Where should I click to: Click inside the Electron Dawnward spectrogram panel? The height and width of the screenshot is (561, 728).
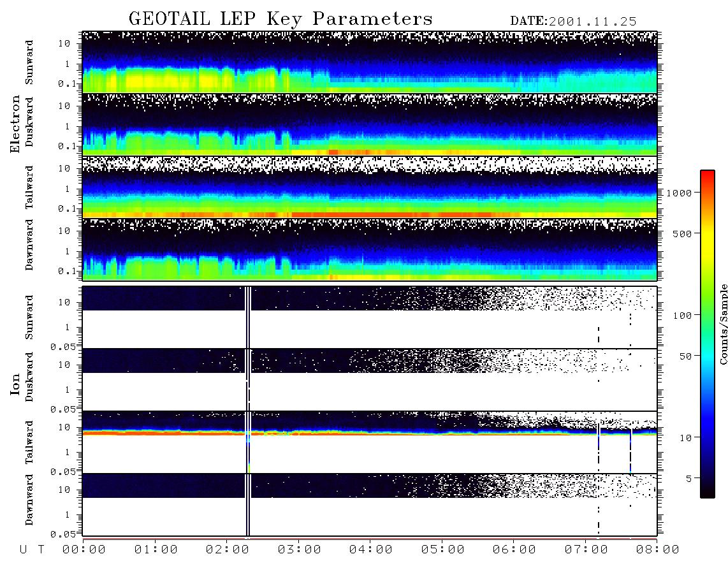[370, 249]
